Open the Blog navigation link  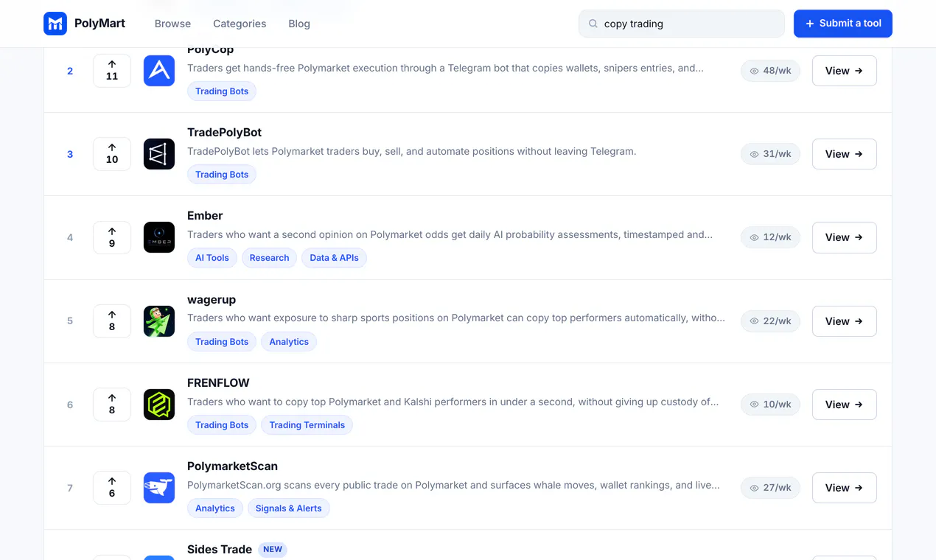point(299,24)
